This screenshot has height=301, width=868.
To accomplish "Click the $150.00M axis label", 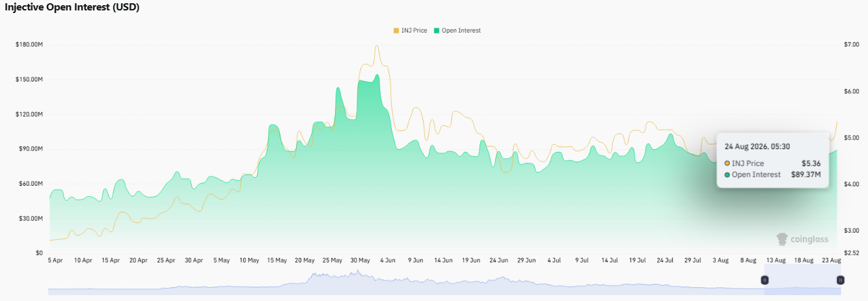I will click(x=29, y=79).
